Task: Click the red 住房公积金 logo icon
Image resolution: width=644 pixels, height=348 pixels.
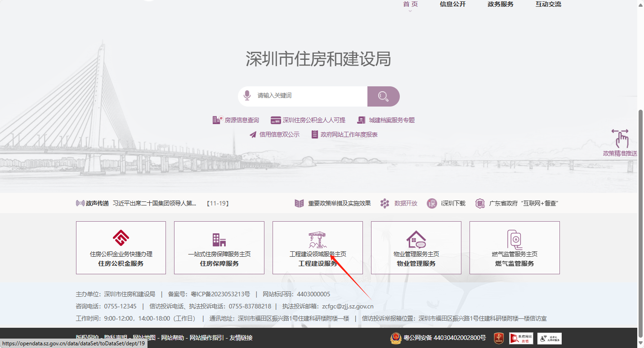Action: tap(121, 237)
